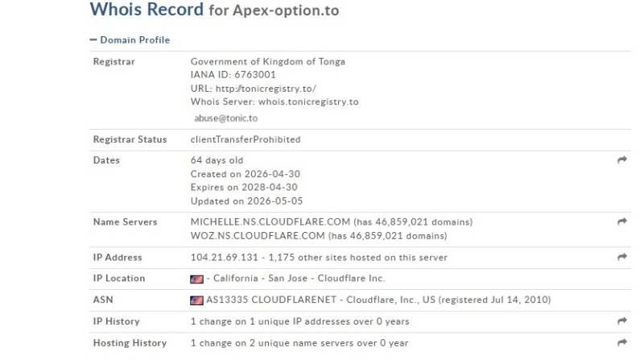The width and height of the screenshot is (644, 360).
Task: Click the Hosting History change summary text
Action: click(299, 343)
